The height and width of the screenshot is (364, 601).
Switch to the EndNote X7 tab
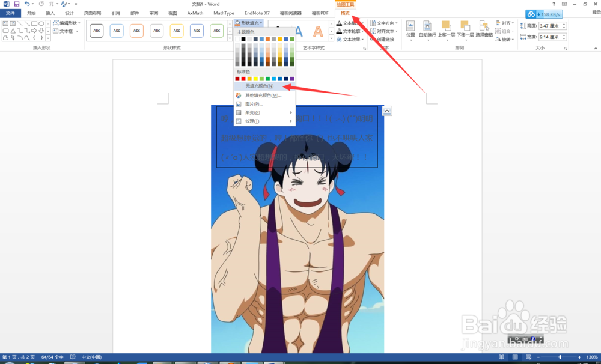click(257, 13)
